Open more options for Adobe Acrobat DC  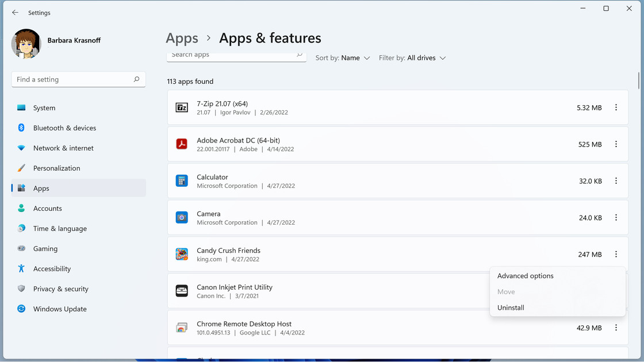click(616, 144)
